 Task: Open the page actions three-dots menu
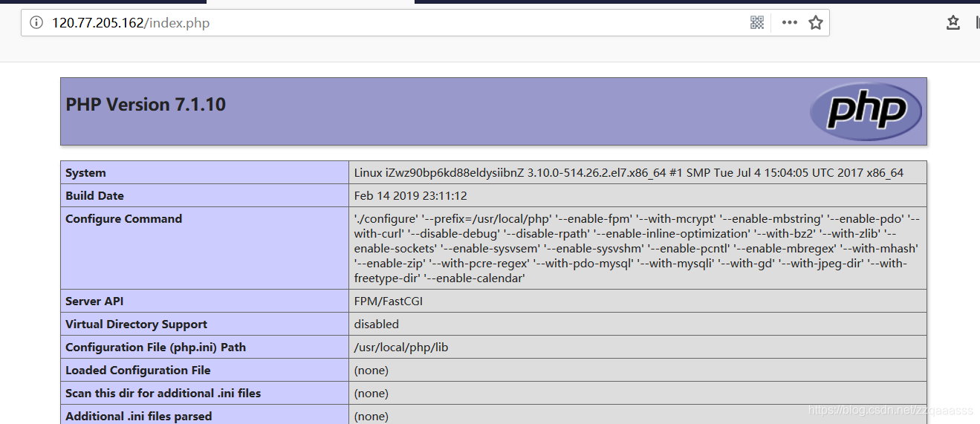click(x=789, y=23)
